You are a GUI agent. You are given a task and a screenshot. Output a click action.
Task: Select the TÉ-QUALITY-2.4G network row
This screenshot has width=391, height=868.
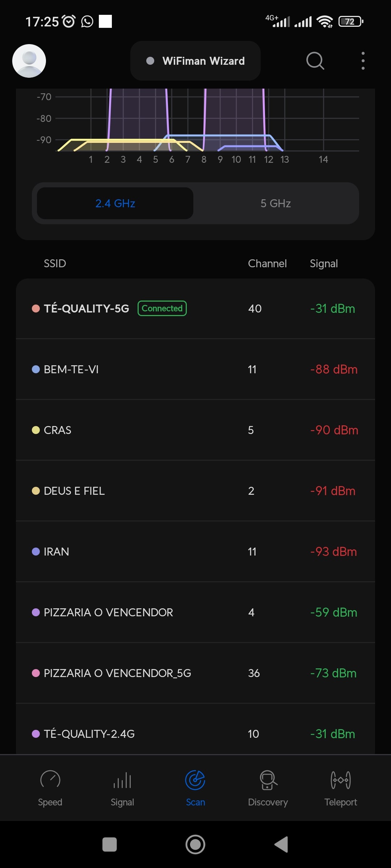(195, 734)
